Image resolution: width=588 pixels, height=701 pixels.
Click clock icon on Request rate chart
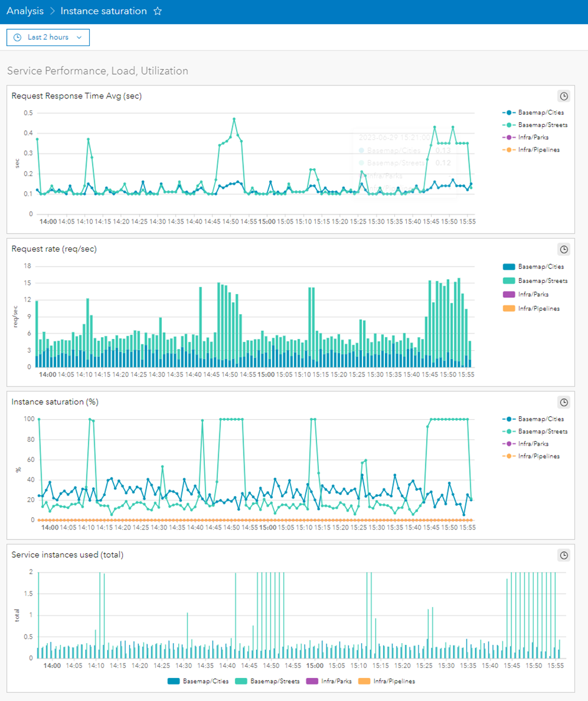tap(563, 249)
